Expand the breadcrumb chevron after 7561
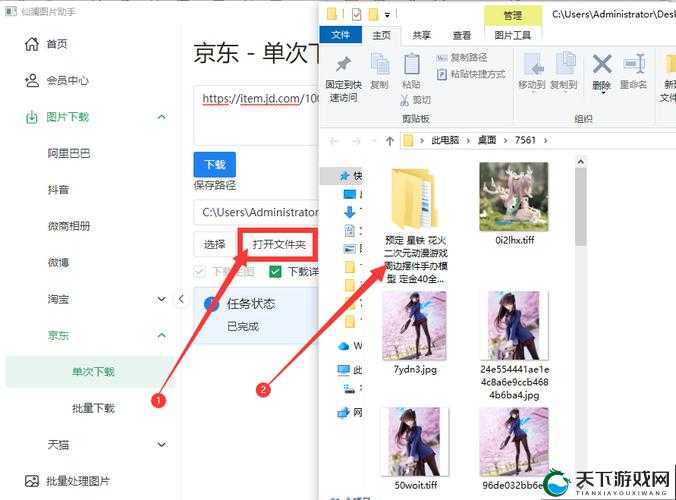The width and height of the screenshot is (676, 500). point(546,141)
